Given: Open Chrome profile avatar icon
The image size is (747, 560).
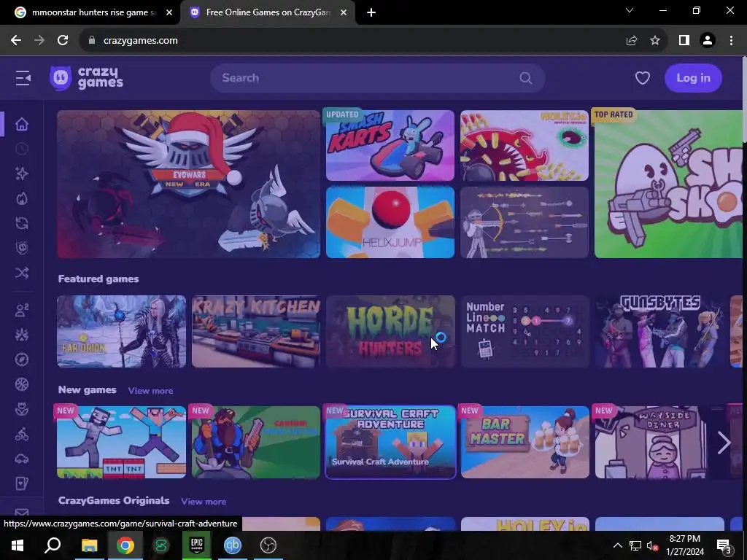Looking at the screenshot, I should coord(708,41).
